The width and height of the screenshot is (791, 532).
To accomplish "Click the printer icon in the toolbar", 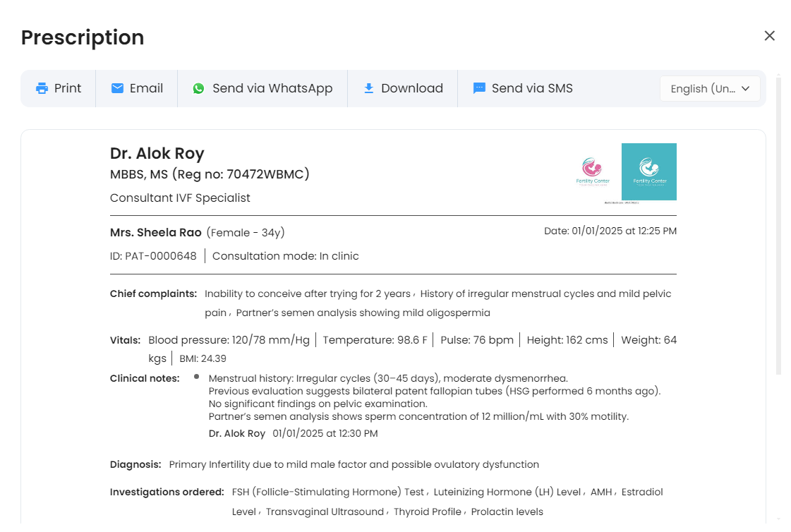I will tap(42, 89).
